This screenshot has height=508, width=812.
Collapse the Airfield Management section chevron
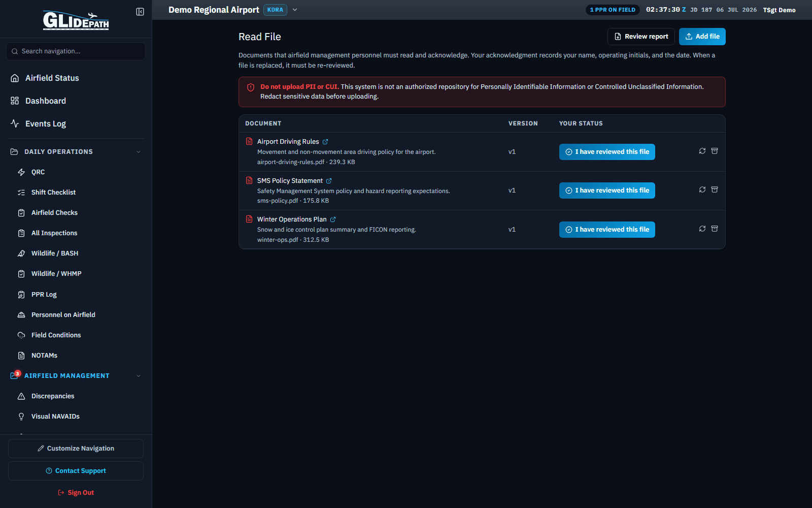click(x=139, y=376)
